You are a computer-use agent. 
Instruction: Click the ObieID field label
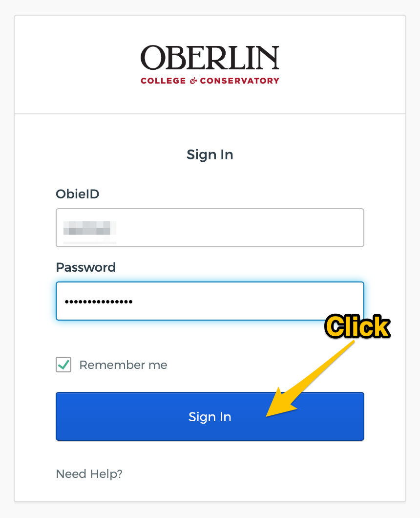click(78, 194)
